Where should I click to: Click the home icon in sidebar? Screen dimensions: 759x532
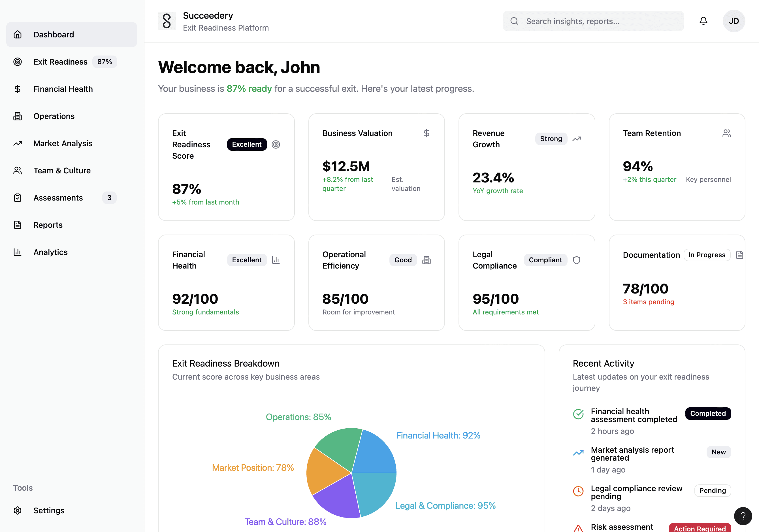click(x=18, y=34)
